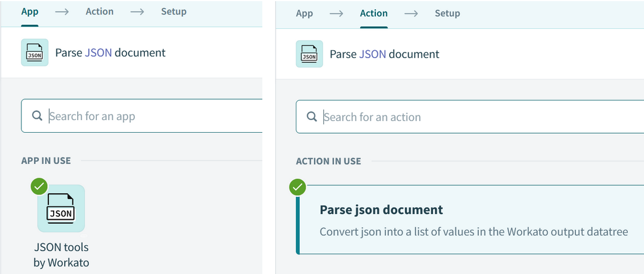Click the APP IN USE heading
The height and width of the screenshot is (274, 644).
(46, 160)
